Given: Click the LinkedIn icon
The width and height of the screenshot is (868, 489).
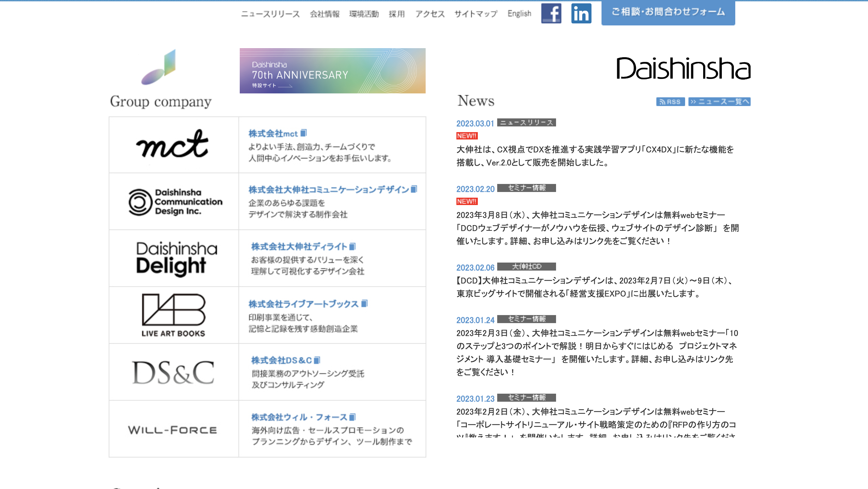Looking at the screenshot, I should [x=581, y=12].
